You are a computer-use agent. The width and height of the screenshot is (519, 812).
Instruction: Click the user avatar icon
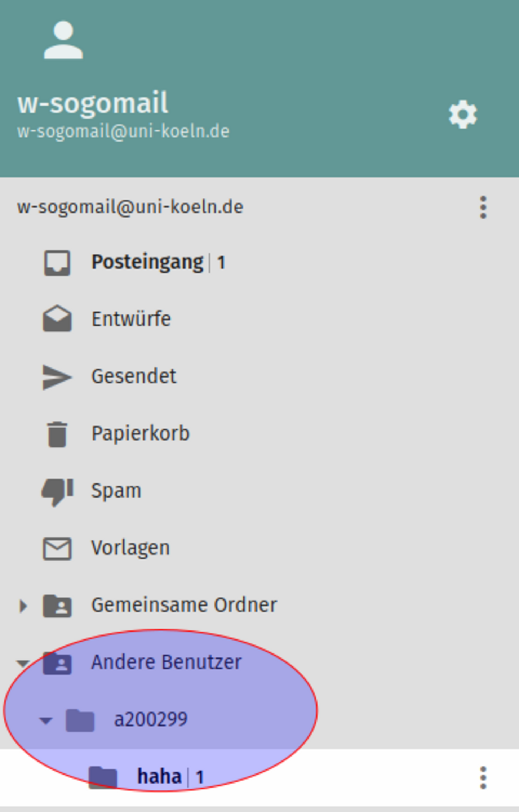(63, 40)
